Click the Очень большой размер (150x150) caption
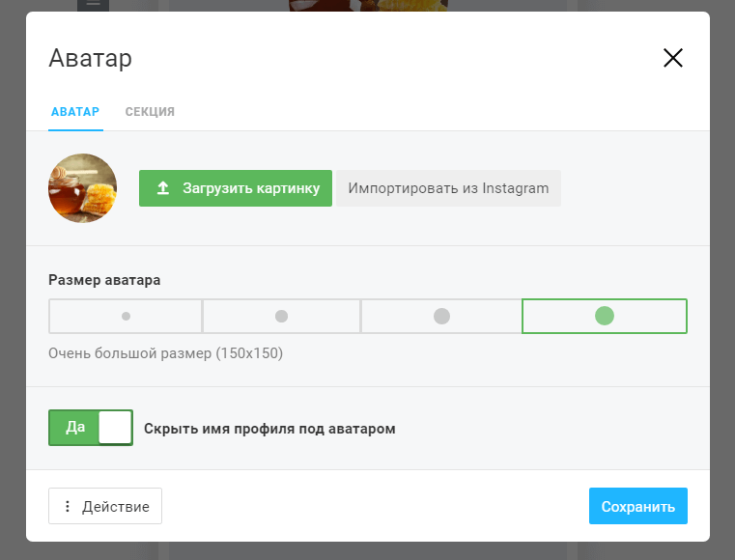The image size is (735, 560). (165, 353)
